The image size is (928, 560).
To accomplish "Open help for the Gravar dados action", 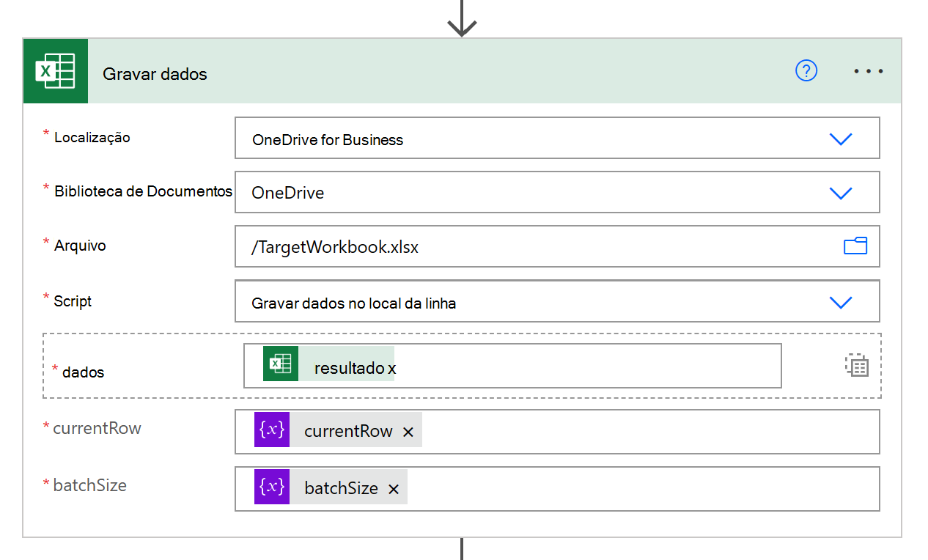I will point(806,71).
